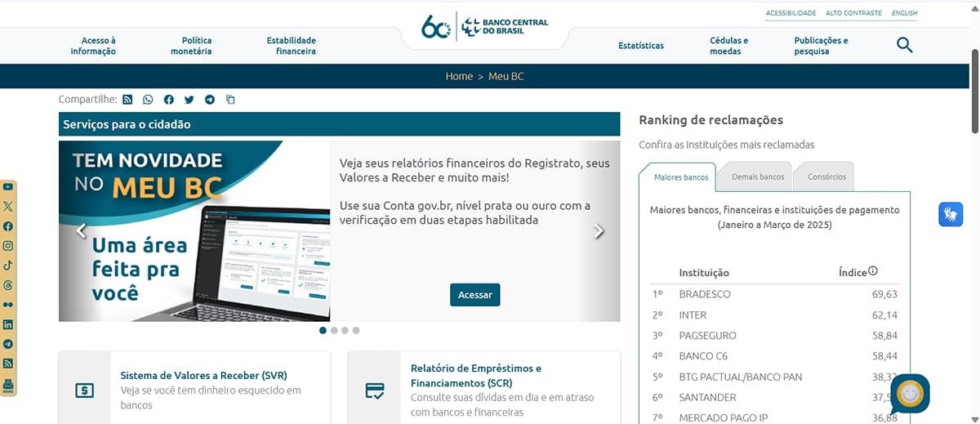Click the Instituição column header

(704, 273)
